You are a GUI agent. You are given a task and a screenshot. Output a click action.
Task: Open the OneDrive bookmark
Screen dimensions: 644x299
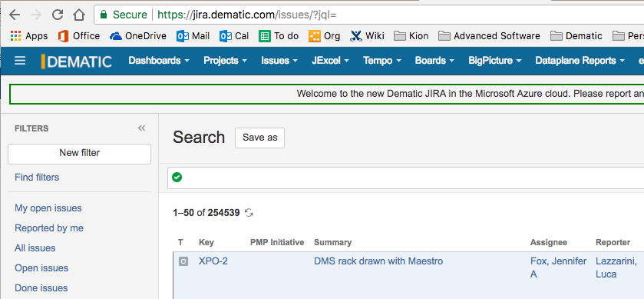pyautogui.click(x=138, y=36)
